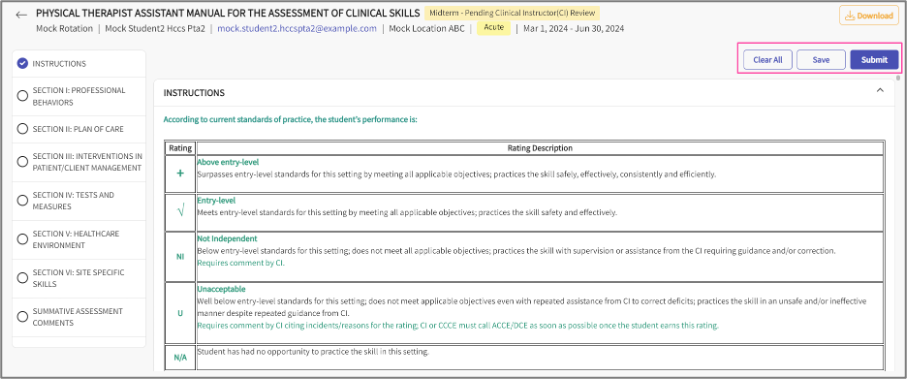Submit the assessment form
908x380 pixels.
874,60
